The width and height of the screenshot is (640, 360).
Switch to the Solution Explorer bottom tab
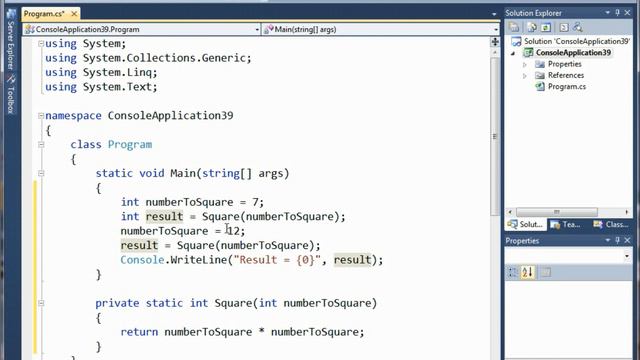(525, 224)
